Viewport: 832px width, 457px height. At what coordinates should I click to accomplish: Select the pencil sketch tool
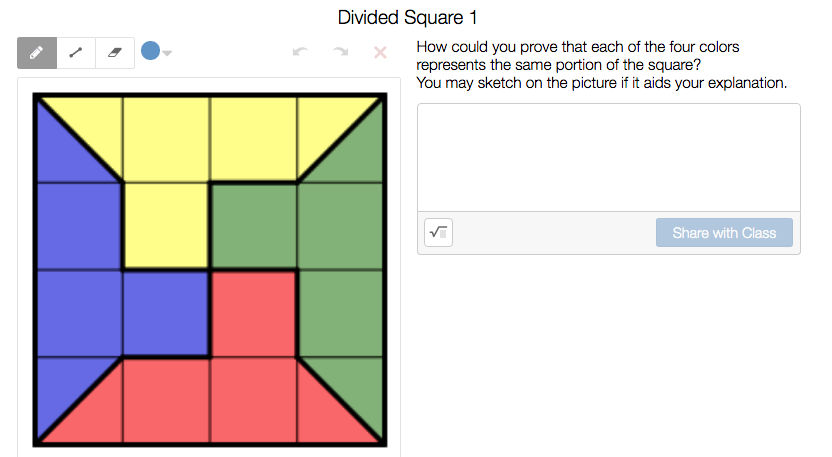37,52
